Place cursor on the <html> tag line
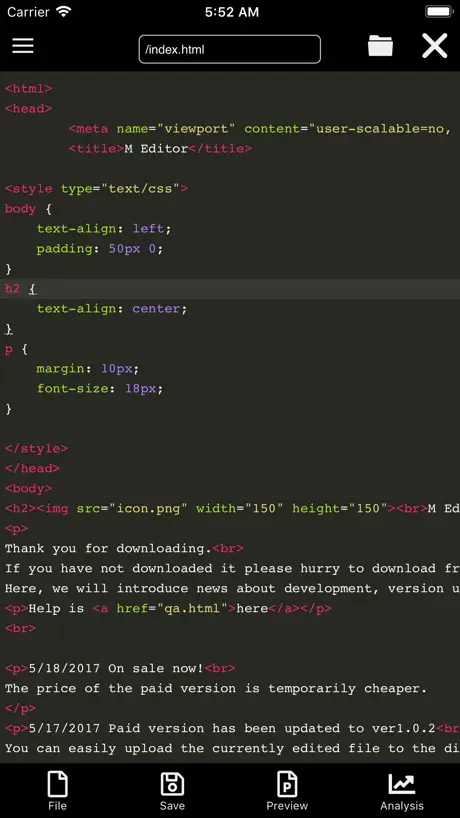This screenshot has height=818, width=460. tap(29, 89)
